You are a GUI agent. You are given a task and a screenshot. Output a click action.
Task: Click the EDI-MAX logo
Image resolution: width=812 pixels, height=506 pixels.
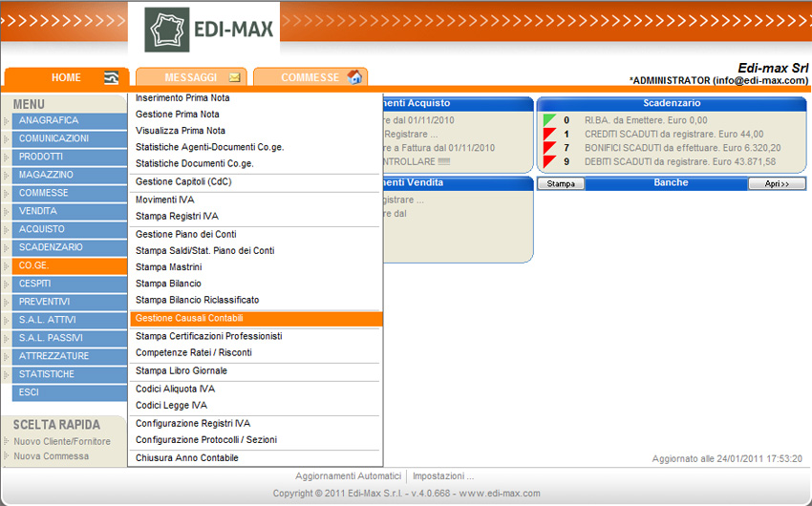211,30
